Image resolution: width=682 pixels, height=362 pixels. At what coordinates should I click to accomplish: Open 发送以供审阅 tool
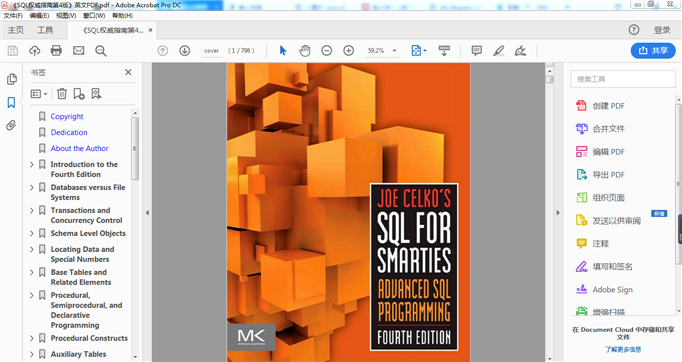click(608, 221)
